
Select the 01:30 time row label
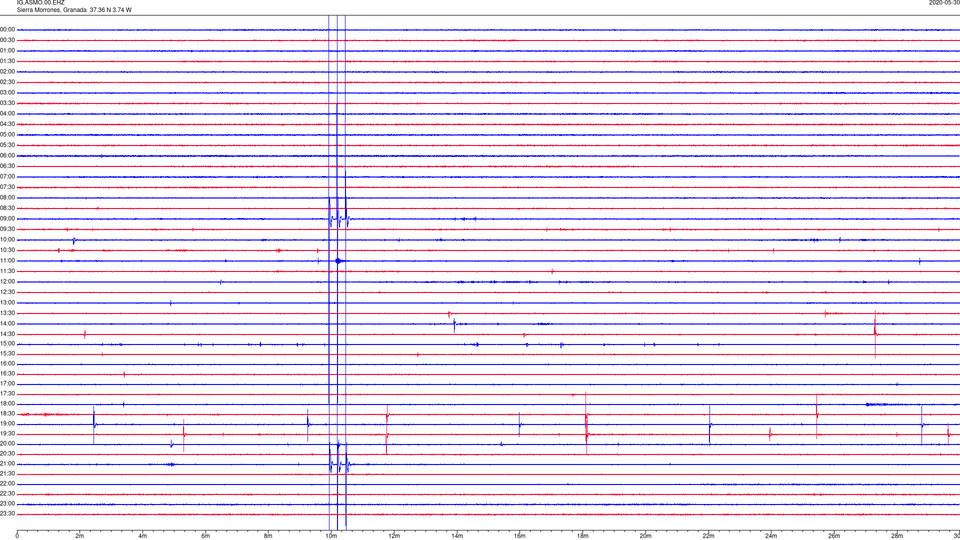(7, 61)
